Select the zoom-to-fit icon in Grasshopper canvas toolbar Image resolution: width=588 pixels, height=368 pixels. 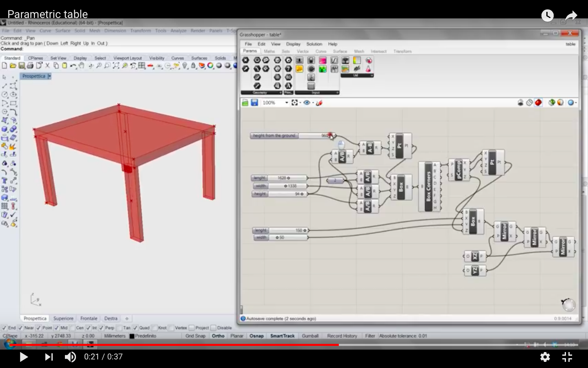(x=295, y=103)
